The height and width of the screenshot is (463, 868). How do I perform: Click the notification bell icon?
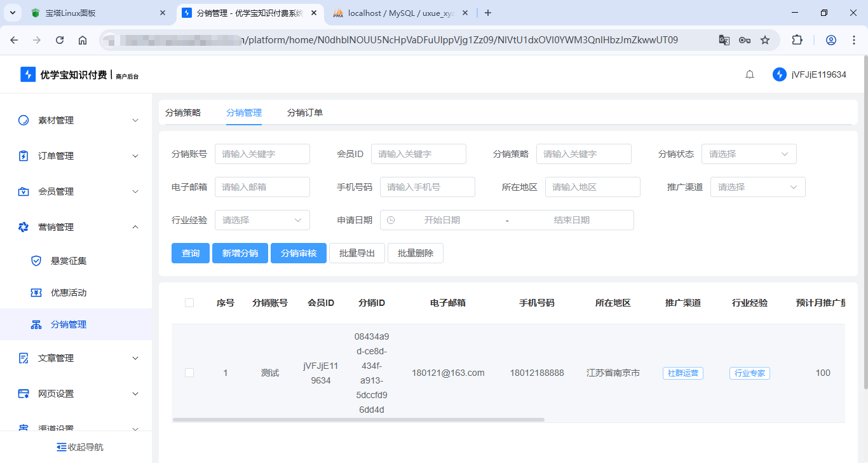750,74
